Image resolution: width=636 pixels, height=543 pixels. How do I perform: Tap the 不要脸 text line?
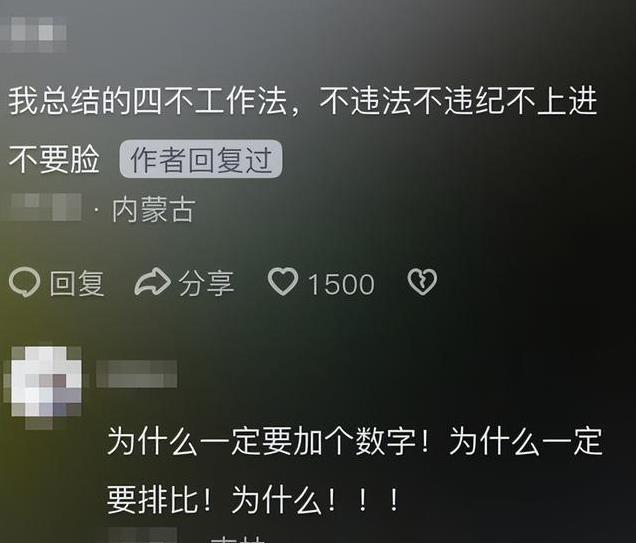54,159
